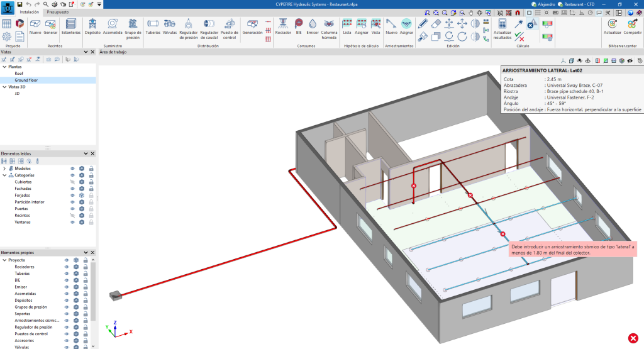Collapse the Proyecto tree node

5,260
